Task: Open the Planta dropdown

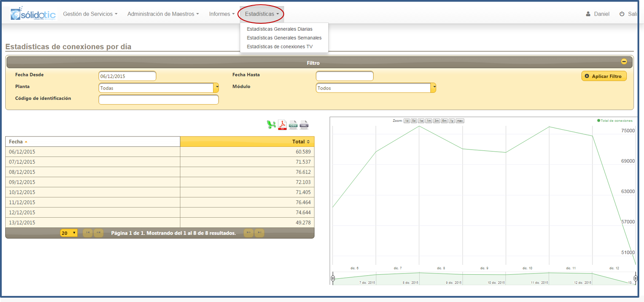Action: point(159,88)
